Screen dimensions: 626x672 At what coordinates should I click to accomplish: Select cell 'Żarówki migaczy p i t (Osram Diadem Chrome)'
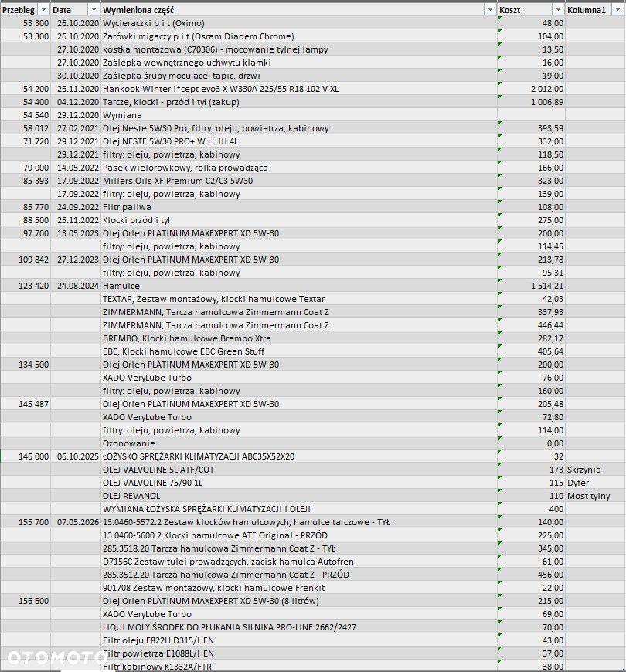click(x=299, y=36)
